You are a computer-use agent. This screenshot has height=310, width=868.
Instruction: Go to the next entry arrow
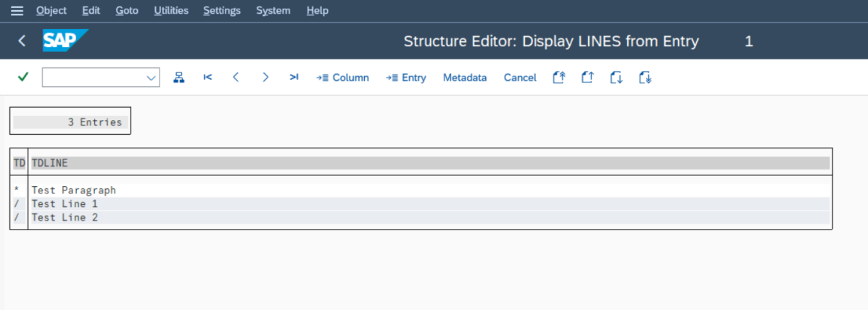265,77
